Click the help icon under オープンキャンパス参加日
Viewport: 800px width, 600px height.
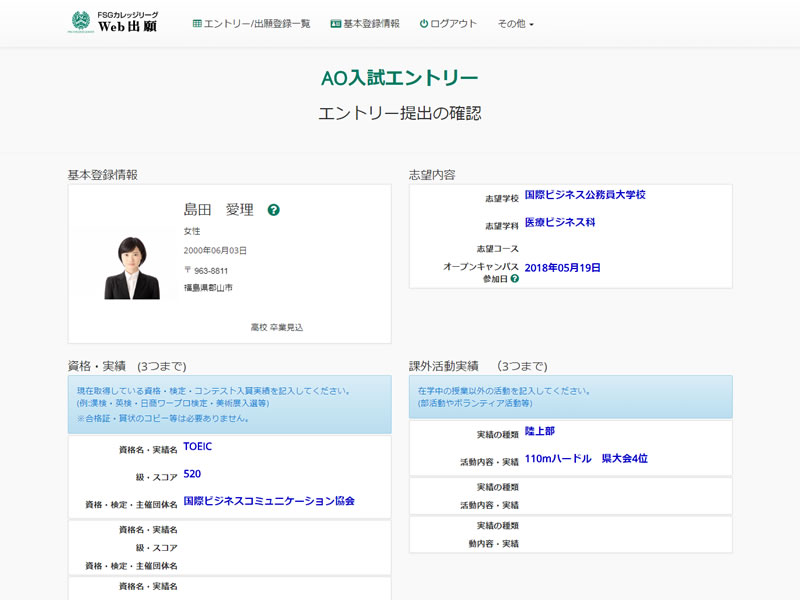click(515, 279)
